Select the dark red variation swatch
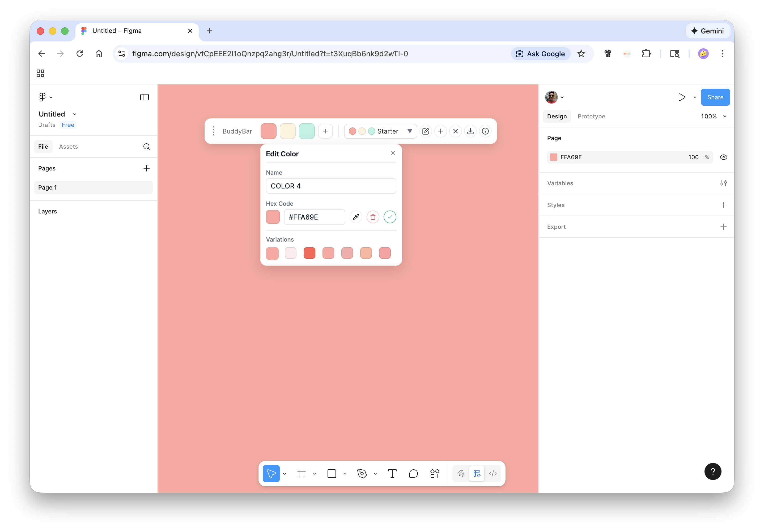 point(309,253)
